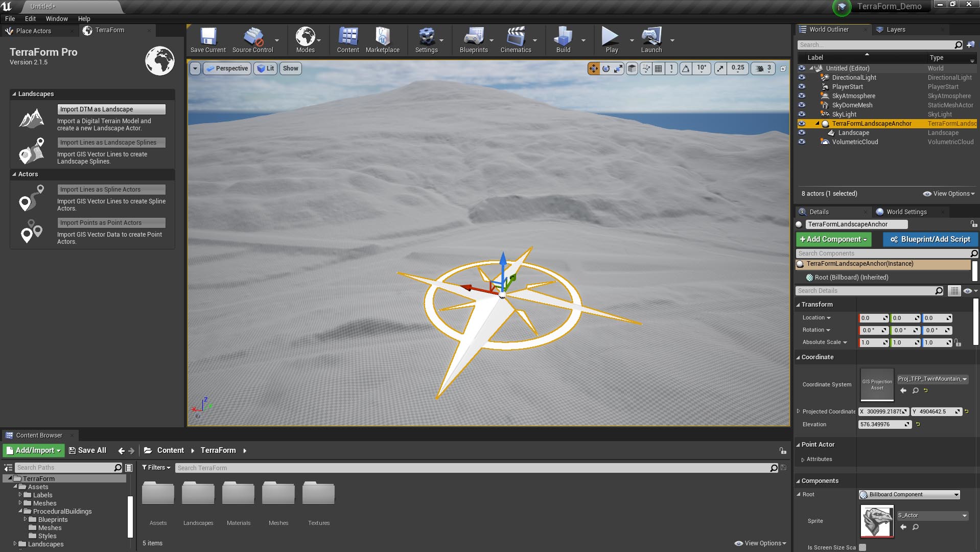Hide SkyAtmosphere using its eye icon

pyautogui.click(x=802, y=96)
